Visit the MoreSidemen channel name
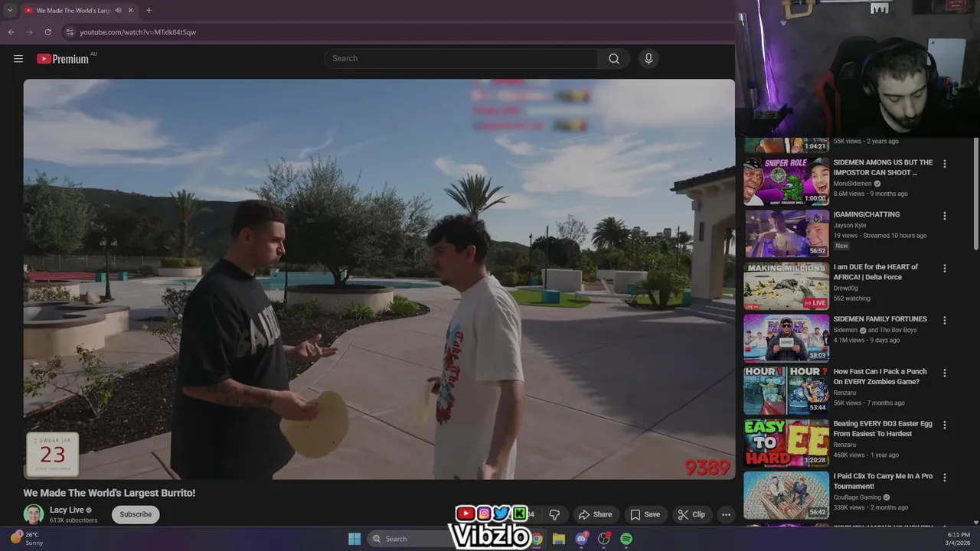The height and width of the screenshot is (551, 980). pyautogui.click(x=852, y=184)
